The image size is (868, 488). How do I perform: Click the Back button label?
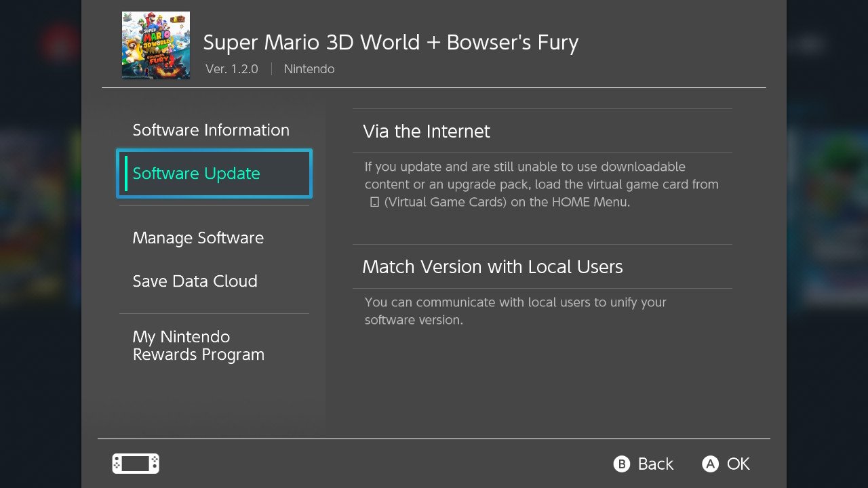point(656,464)
